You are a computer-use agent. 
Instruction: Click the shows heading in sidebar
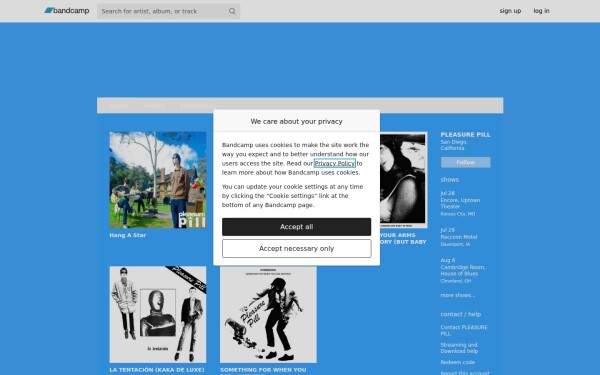[450, 179]
